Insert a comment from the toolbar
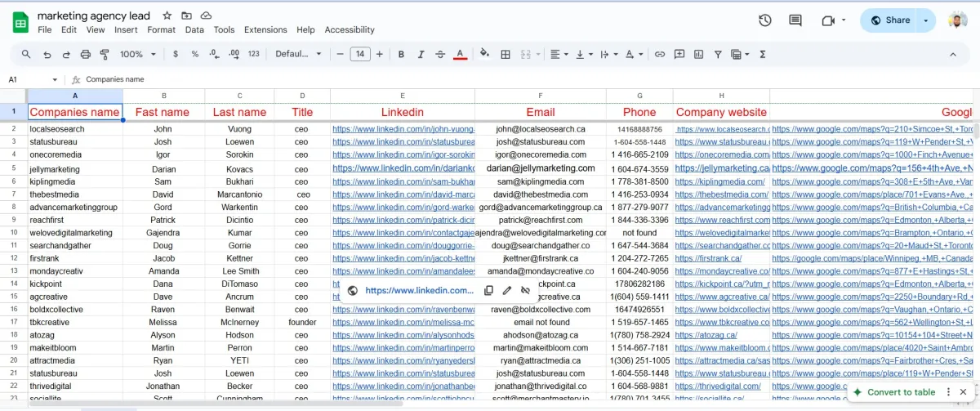Screen dimensions: 980x411 [x=679, y=54]
